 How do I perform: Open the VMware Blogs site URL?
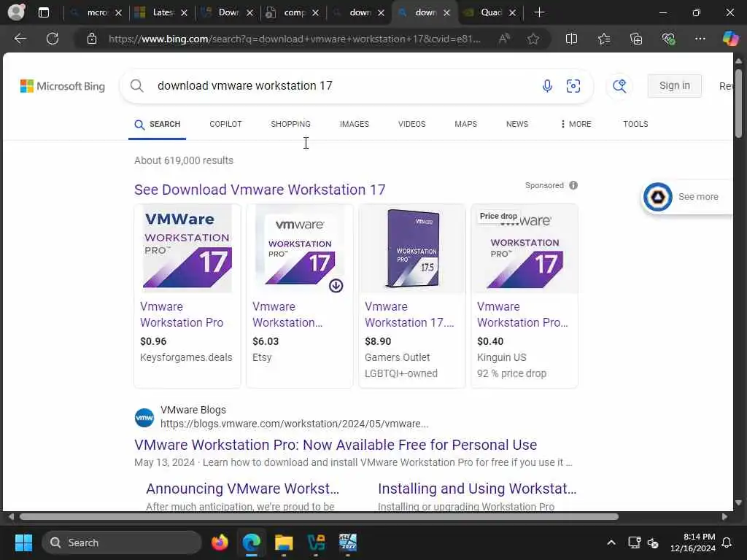pos(295,424)
